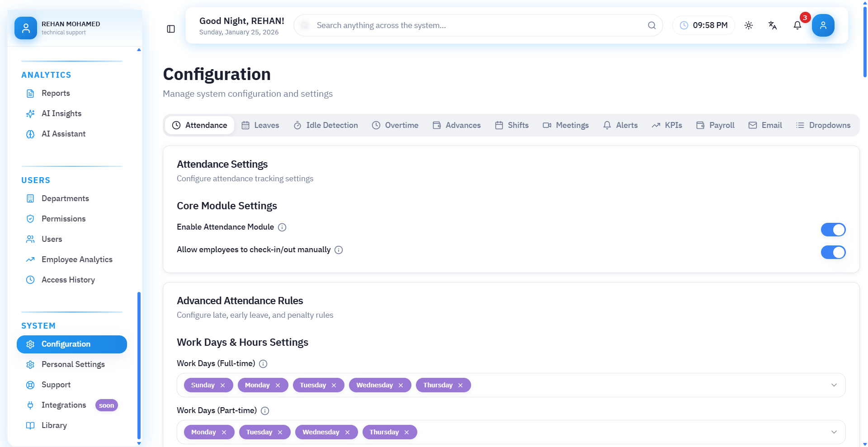Turn off manual check-in/out toggle
This screenshot has height=447, width=868.
click(x=833, y=252)
